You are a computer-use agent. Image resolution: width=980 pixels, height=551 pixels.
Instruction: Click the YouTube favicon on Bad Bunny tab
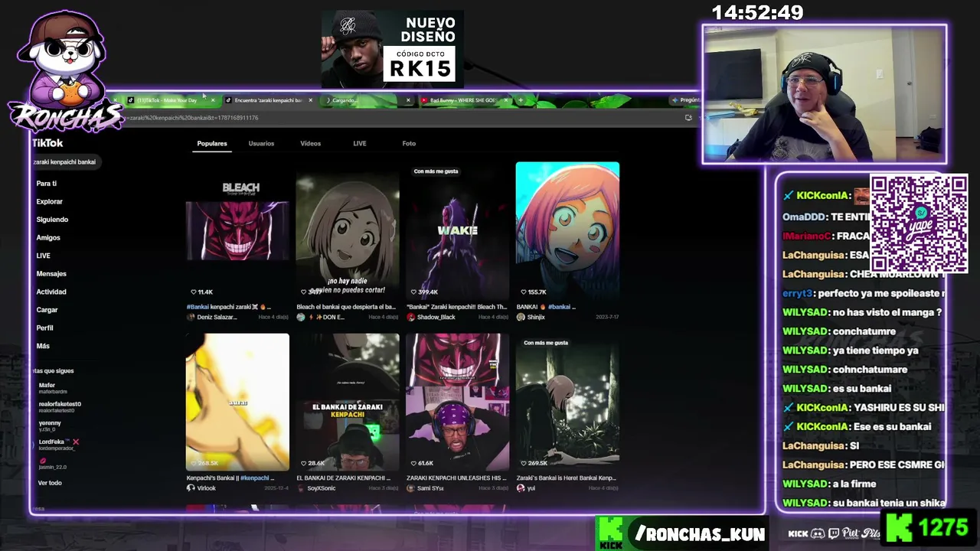click(424, 100)
